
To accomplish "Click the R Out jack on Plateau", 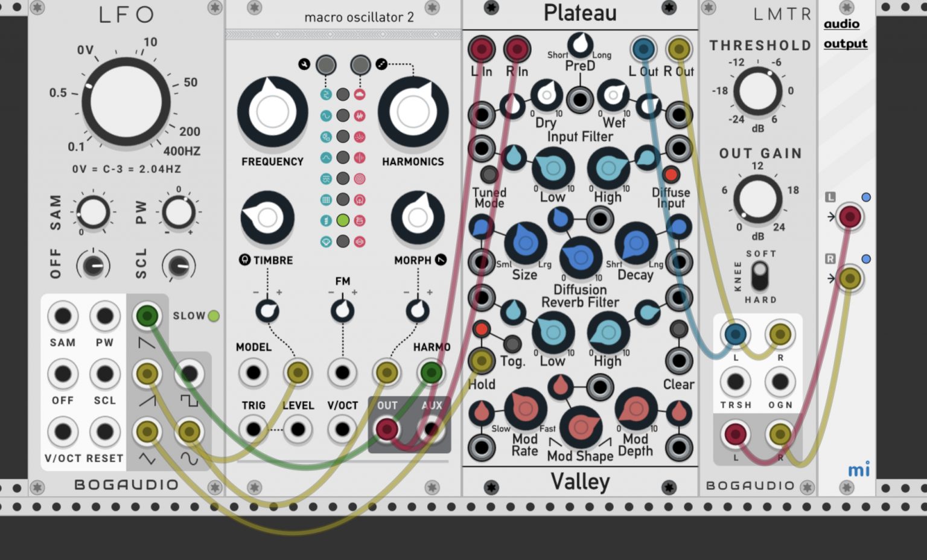I will [679, 49].
